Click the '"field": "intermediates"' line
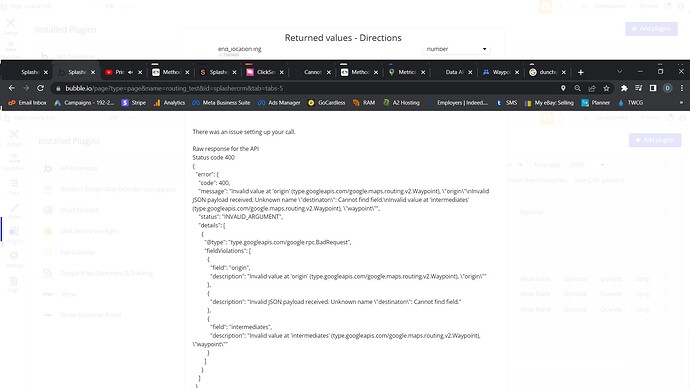The height and width of the screenshot is (388, 690). [x=242, y=327]
